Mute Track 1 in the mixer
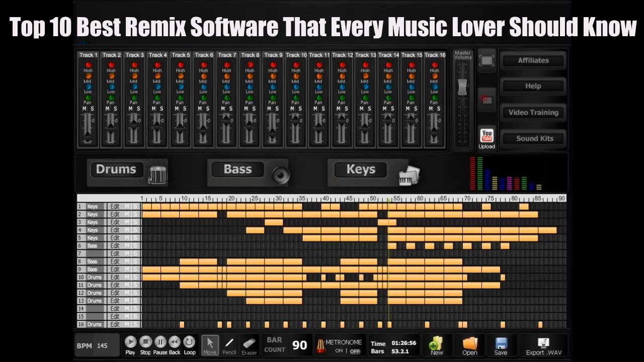Screen dimensions: 644x362 pos(84,109)
